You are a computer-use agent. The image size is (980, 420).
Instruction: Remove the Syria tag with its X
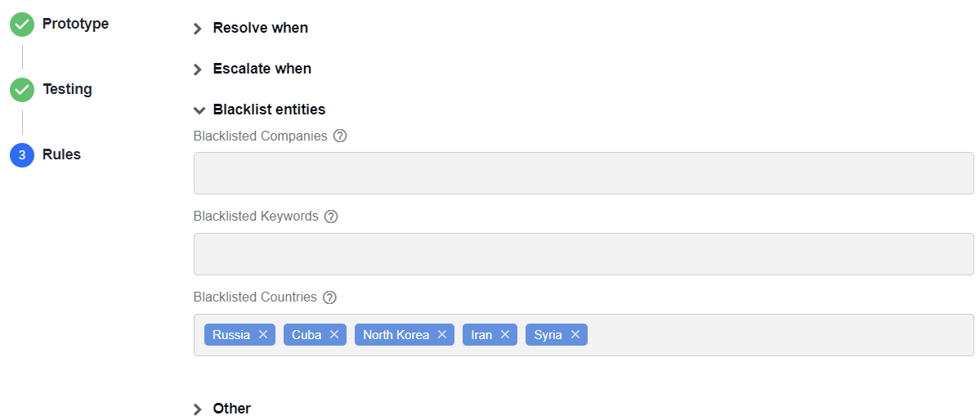tap(575, 334)
